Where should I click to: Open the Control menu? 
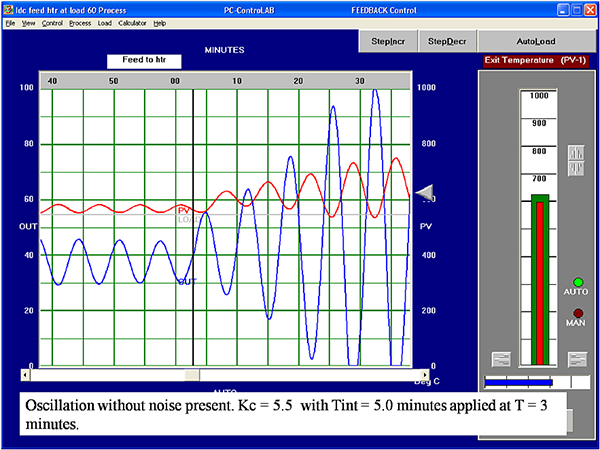click(x=52, y=23)
